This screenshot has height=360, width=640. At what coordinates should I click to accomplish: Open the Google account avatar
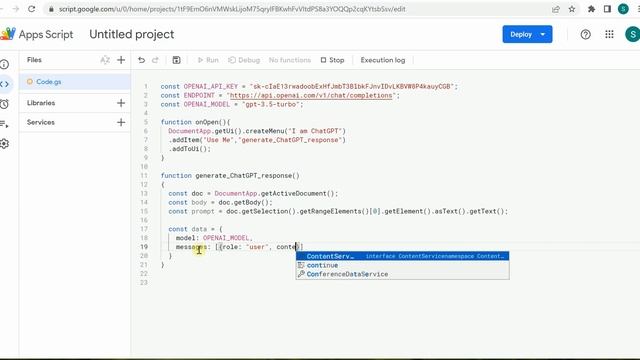click(632, 34)
